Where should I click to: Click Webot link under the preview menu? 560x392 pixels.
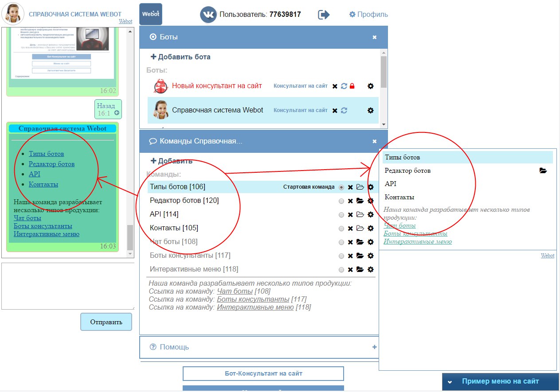(548, 256)
